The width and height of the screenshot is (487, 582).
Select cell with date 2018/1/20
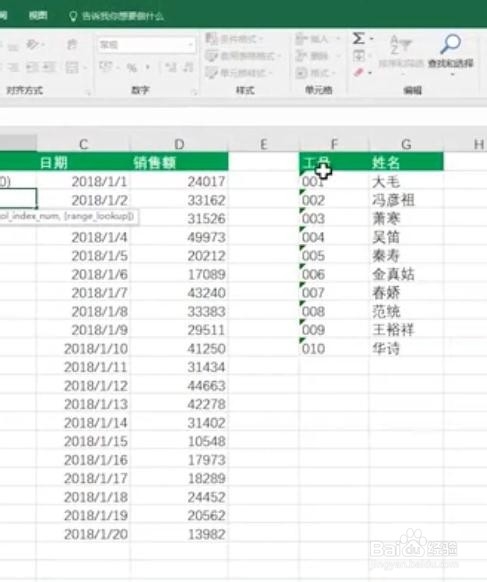pyautogui.click(x=84, y=534)
